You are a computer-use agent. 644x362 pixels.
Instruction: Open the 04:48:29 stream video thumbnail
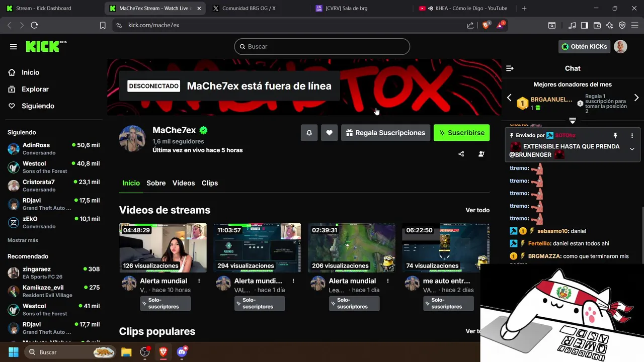[163, 248]
